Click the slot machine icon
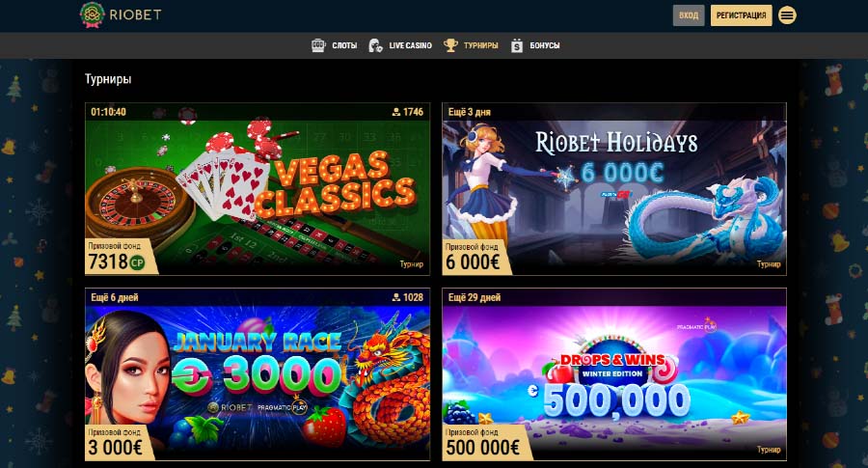The width and height of the screenshot is (868, 468). click(x=318, y=45)
